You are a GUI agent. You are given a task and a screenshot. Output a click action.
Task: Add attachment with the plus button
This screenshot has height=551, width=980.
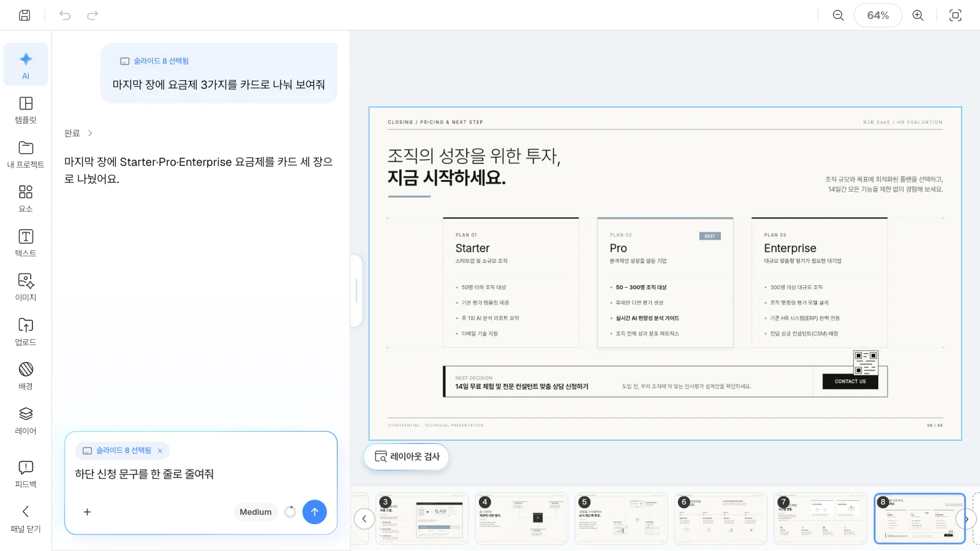point(87,512)
